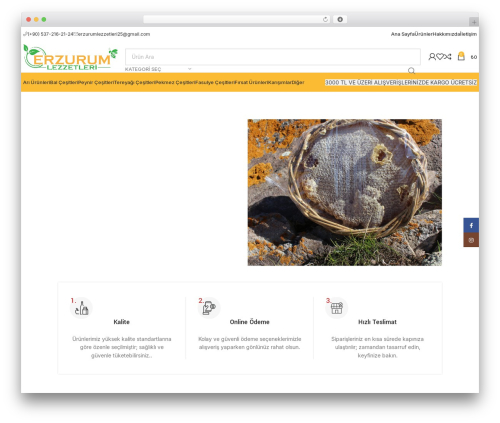Image resolution: width=500 pixels, height=423 pixels.
Task: Click the Online Ödeme heading
Action: tap(249, 322)
